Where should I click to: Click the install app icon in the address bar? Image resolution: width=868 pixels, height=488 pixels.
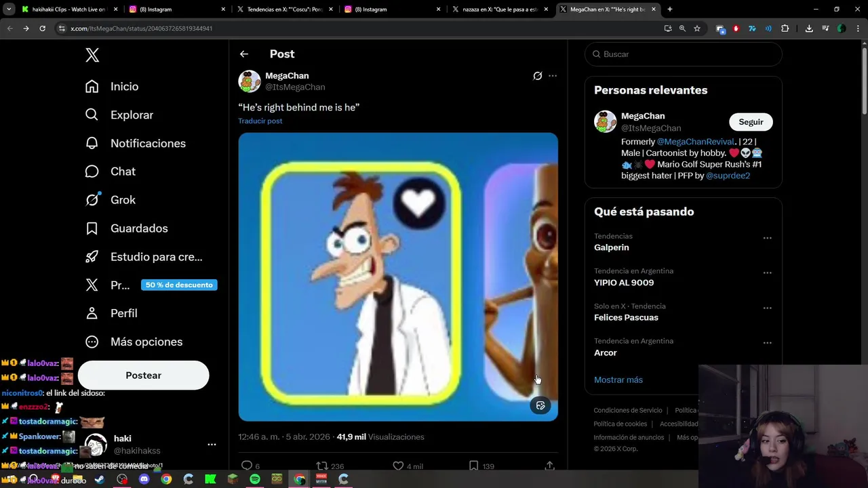pyautogui.click(x=668, y=28)
